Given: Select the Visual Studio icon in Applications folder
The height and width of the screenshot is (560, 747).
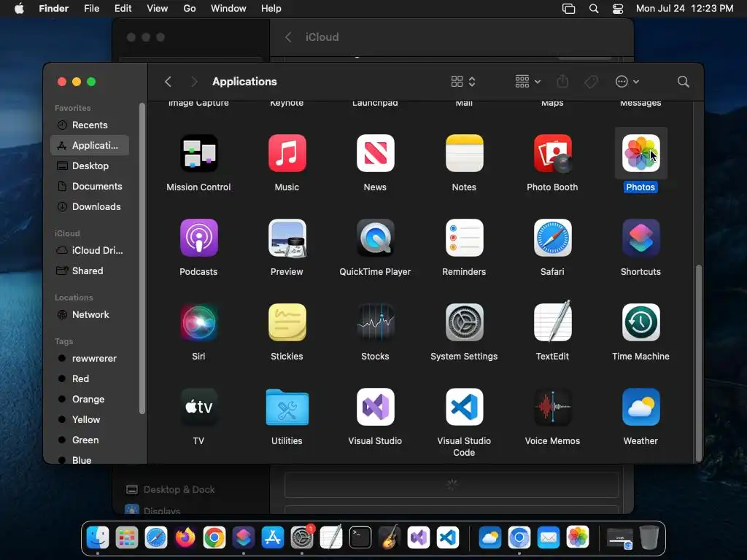Looking at the screenshot, I should pyautogui.click(x=375, y=407).
